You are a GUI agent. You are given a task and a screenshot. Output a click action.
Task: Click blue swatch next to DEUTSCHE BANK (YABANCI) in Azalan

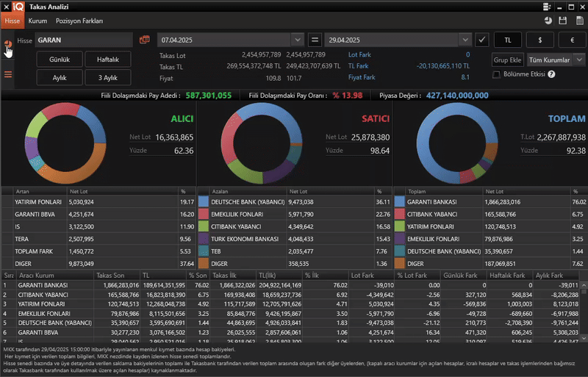pos(204,202)
